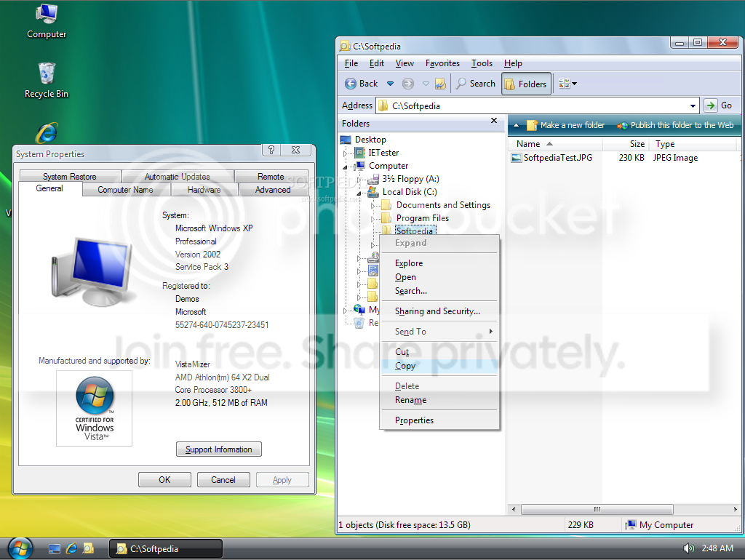Open the Search tool in the toolbar

[475, 84]
